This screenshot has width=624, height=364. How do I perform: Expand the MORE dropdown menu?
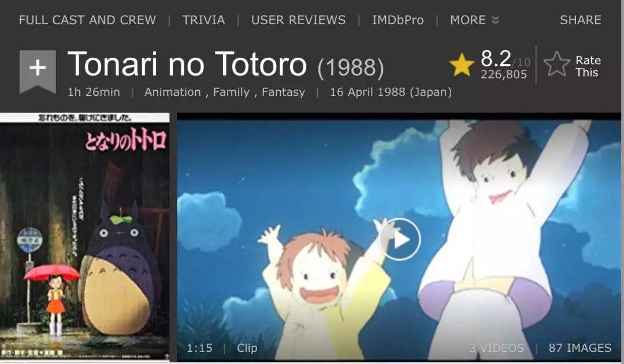pos(474,20)
